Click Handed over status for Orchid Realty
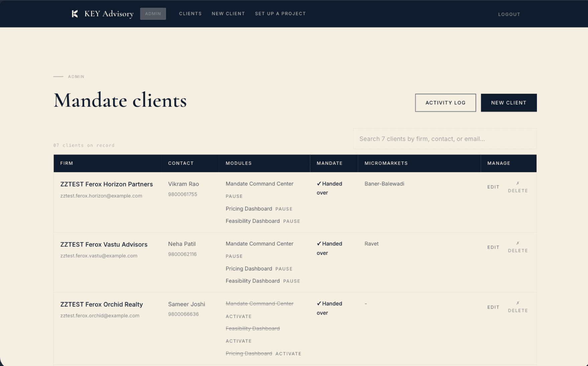 (x=329, y=308)
